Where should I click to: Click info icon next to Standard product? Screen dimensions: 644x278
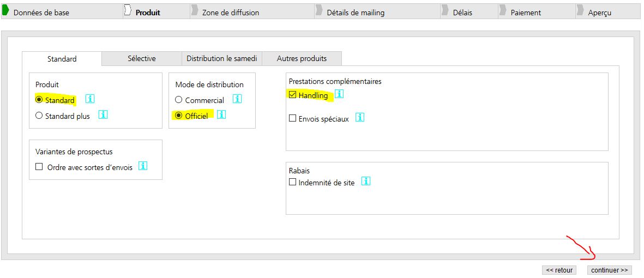(x=90, y=99)
